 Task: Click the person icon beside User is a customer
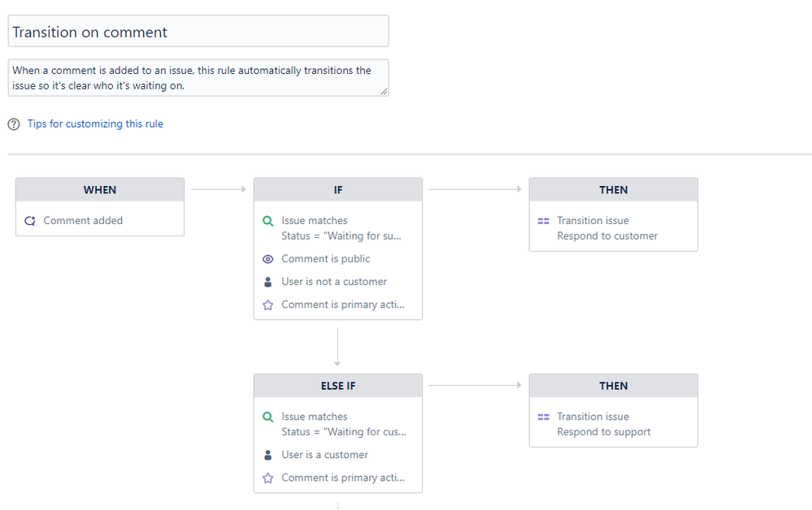click(x=268, y=455)
